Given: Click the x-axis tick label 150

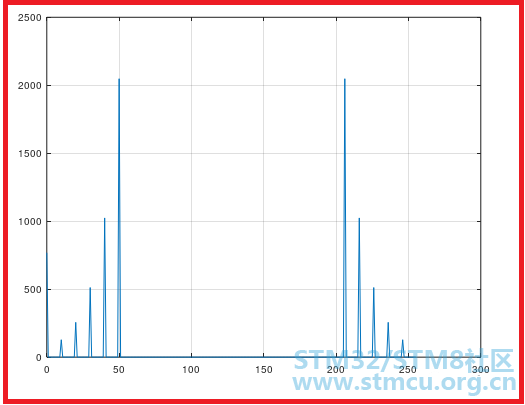Looking at the screenshot, I should point(264,370).
